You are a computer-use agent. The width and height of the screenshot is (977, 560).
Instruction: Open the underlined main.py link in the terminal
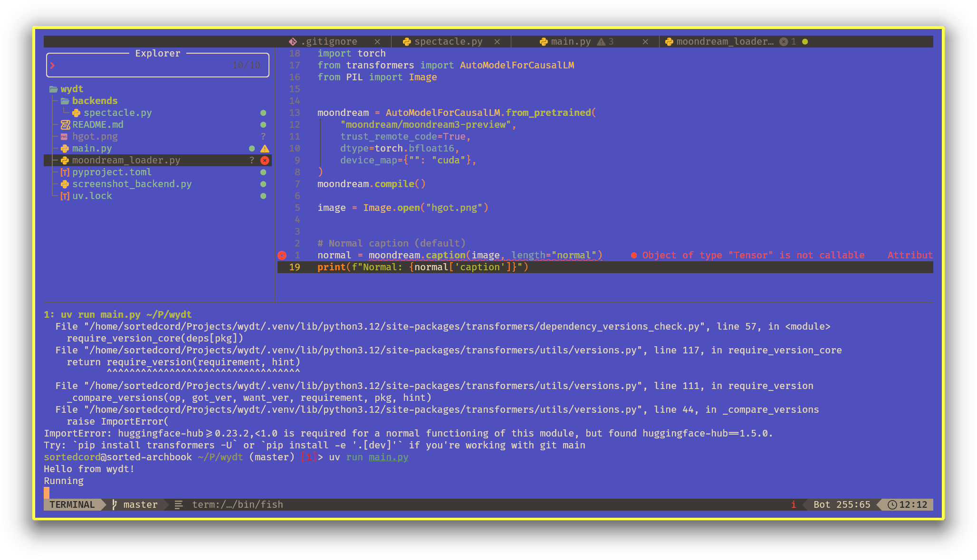coord(388,457)
